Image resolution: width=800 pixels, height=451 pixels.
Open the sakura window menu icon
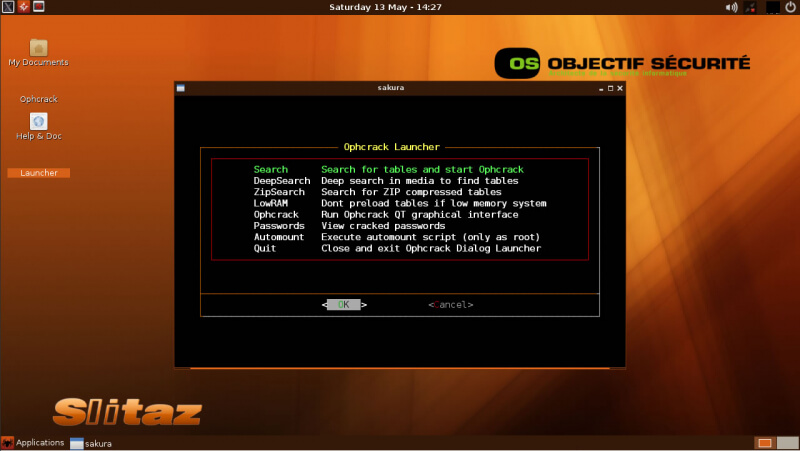click(181, 88)
